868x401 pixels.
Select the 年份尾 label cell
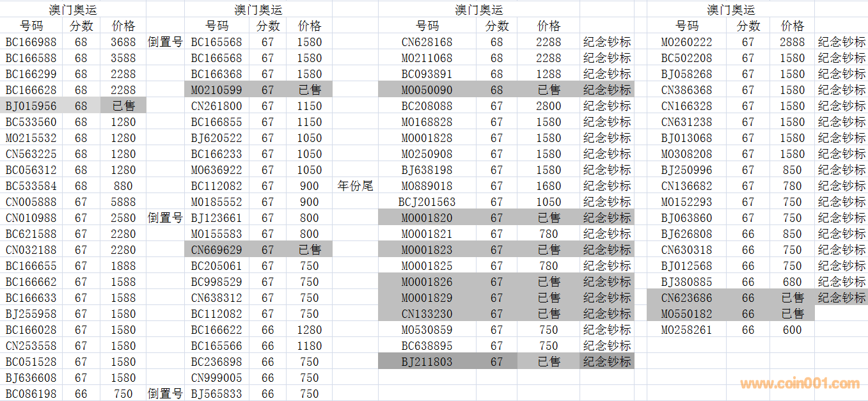click(355, 186)
